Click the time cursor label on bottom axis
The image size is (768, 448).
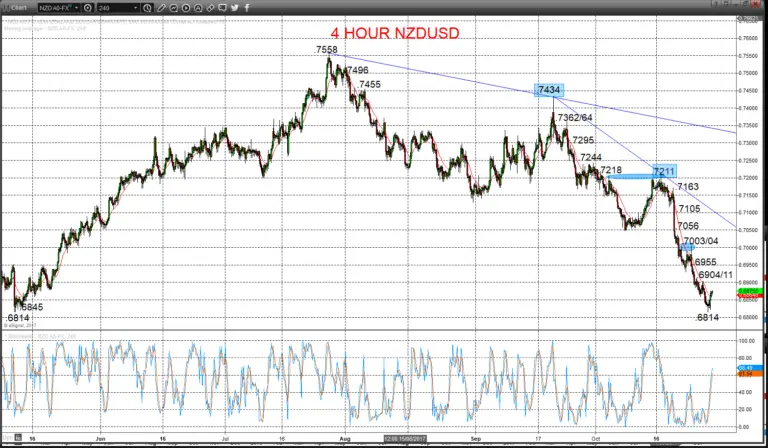pos(405,439)
